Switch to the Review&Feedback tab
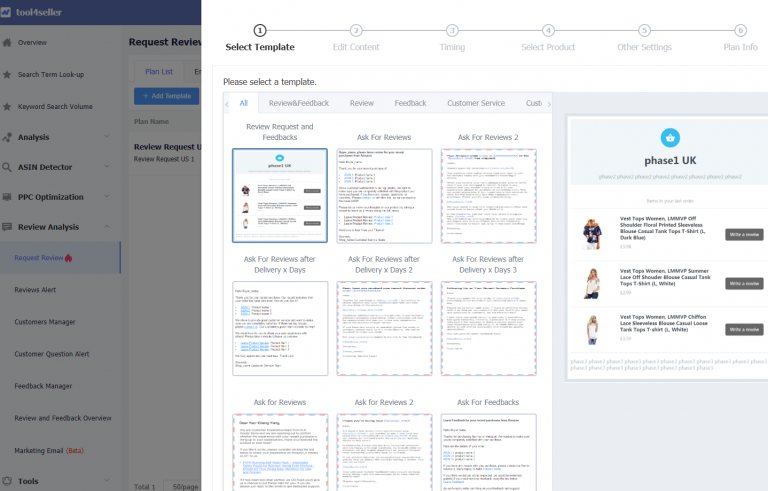The height and width of the screenshot is (491, 768). tap(299, 103)
